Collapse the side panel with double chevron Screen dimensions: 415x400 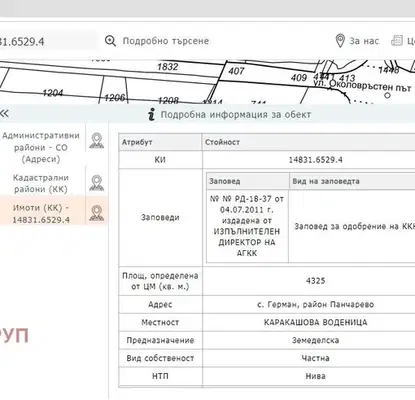4,114
